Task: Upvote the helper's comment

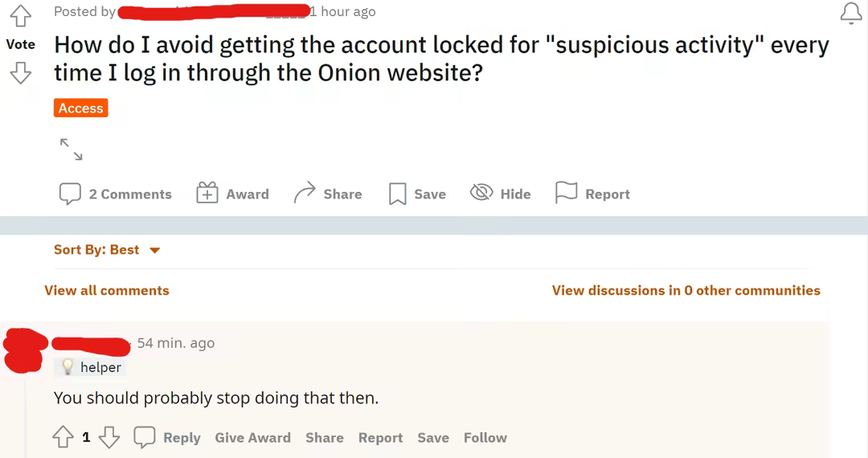Action: pyautogui.click(x=63, y=437)
